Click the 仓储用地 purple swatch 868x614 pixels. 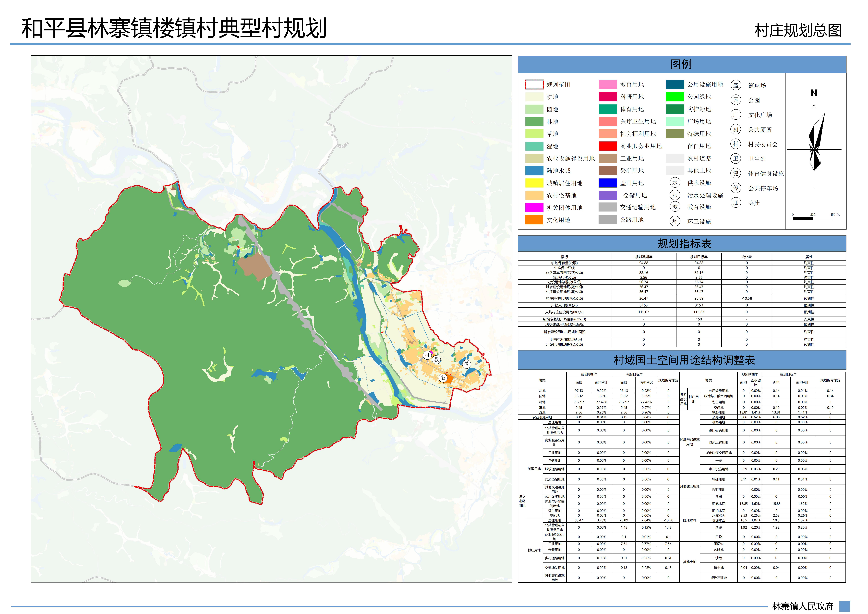pos(608,195)
